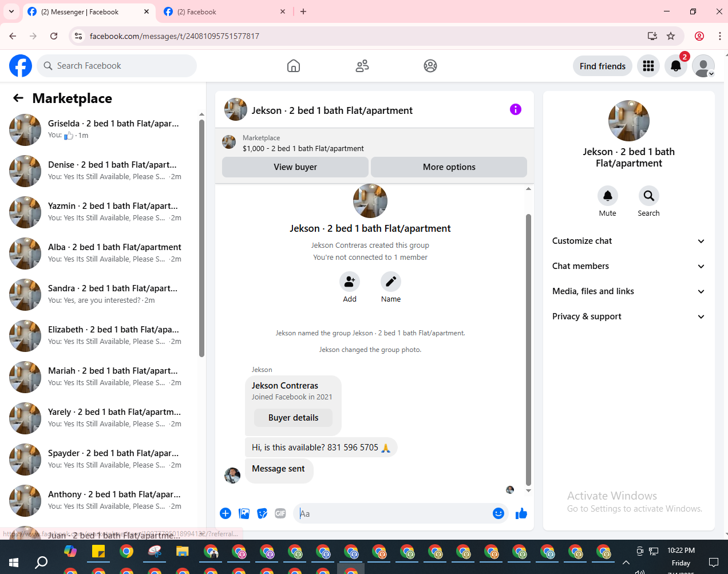This screenshot has width=728, height=574.
Task: Switch to the (2) Facebook tab
Action: (225, 11)
